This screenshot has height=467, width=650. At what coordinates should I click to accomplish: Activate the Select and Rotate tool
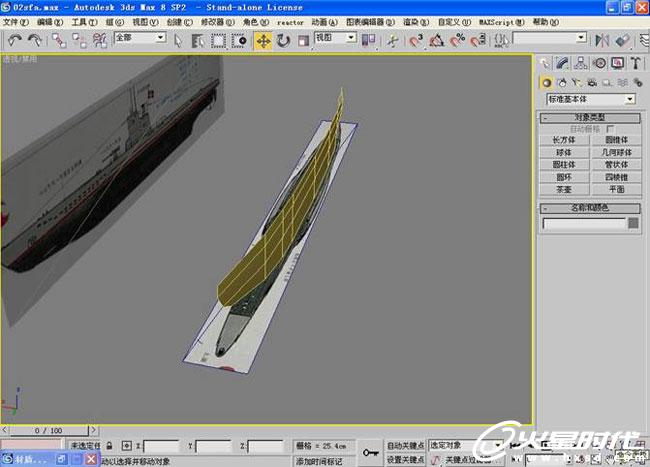click(x=283, y=41)
